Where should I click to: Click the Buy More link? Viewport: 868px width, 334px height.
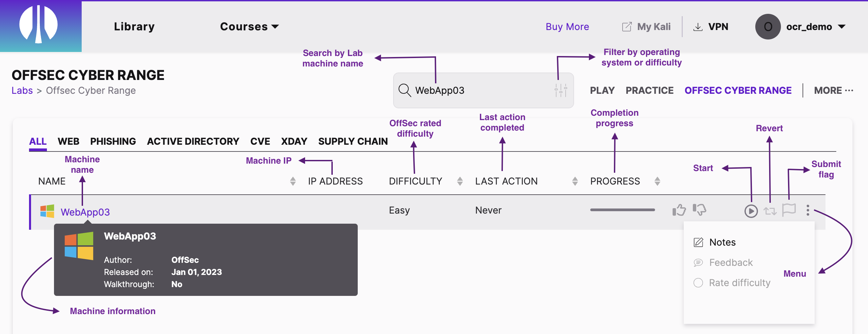[567, 27]
